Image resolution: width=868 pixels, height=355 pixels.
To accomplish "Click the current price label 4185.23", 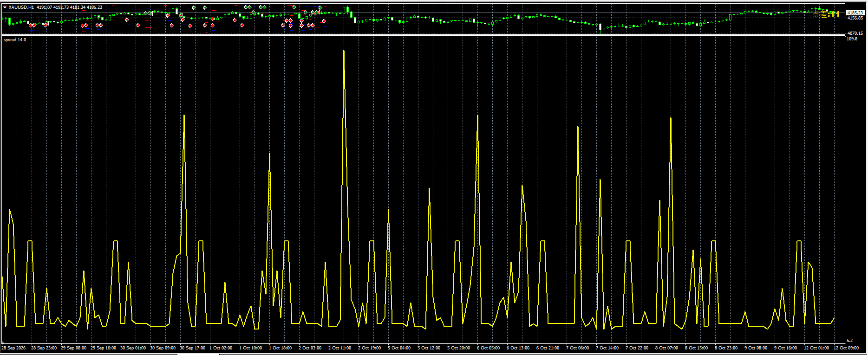I will 855,13.
